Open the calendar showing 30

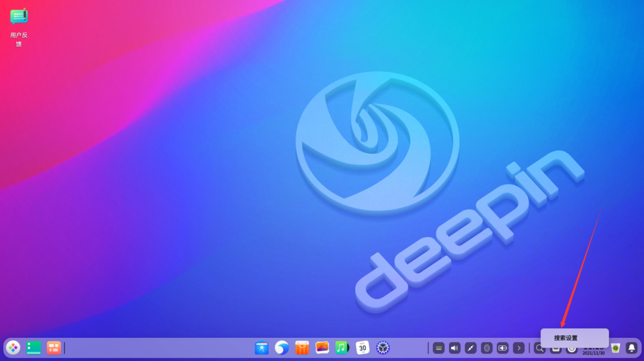click(363, 348)
